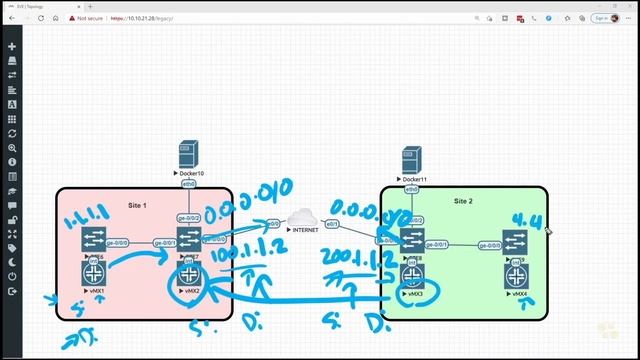640x360 pixels.
Task: Click the Site 2 label text
Action: pos(463,201)
